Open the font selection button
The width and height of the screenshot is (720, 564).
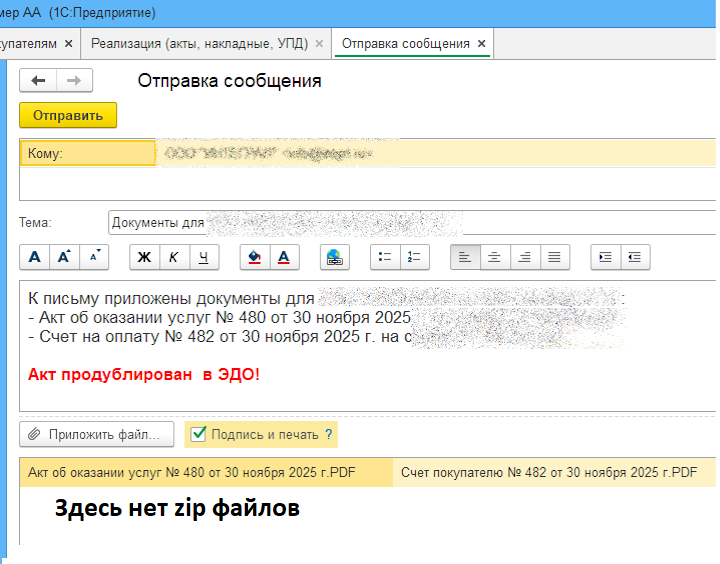pyautogui.click(x=35, y=257)
